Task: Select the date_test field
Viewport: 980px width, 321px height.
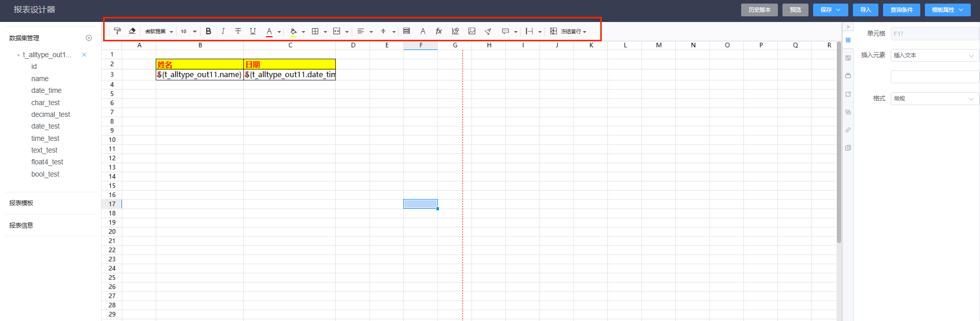Action: tap(45, 126)
